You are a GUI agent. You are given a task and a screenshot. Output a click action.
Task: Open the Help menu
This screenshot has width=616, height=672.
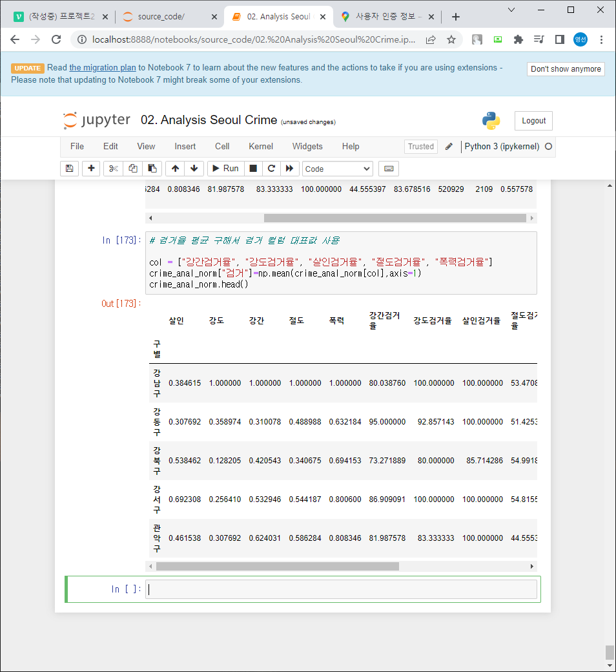click(x=351, y=147)
